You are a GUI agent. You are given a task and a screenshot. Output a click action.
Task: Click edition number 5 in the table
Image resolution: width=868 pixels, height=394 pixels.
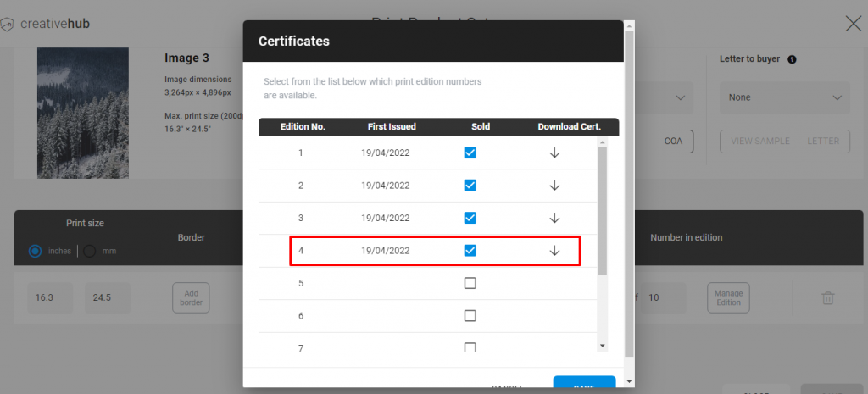point(301,283)
